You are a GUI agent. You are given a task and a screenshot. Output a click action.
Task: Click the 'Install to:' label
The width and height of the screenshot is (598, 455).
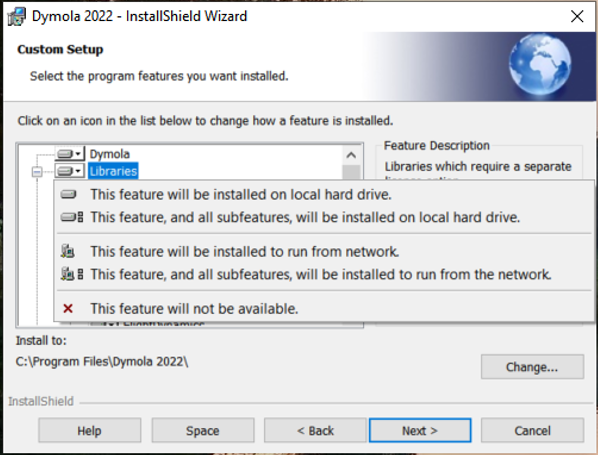click(x=41, y=341)
